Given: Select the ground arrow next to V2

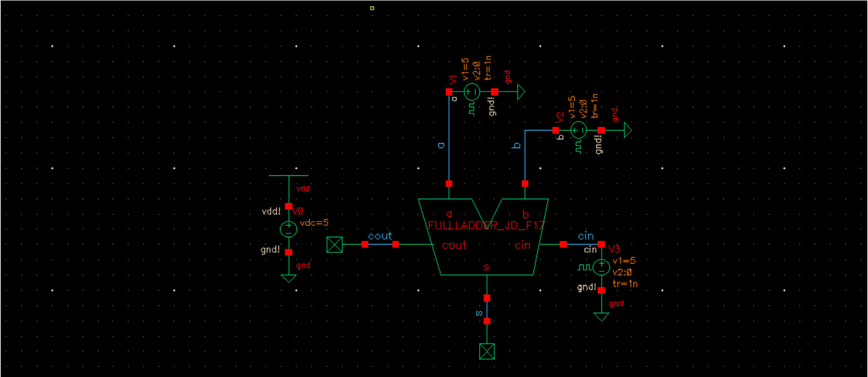Looking at the screenshot, I should (627, 130).
